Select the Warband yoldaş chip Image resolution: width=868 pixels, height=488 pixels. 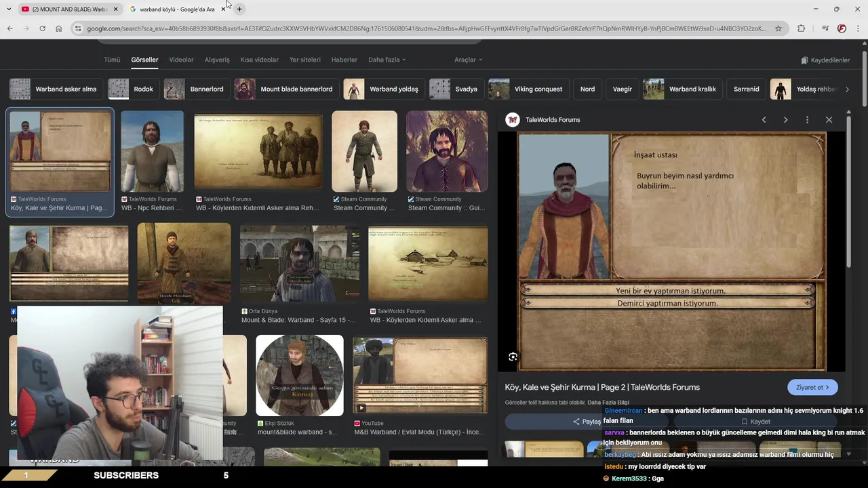pyautogui.click(x=383, y=89)
